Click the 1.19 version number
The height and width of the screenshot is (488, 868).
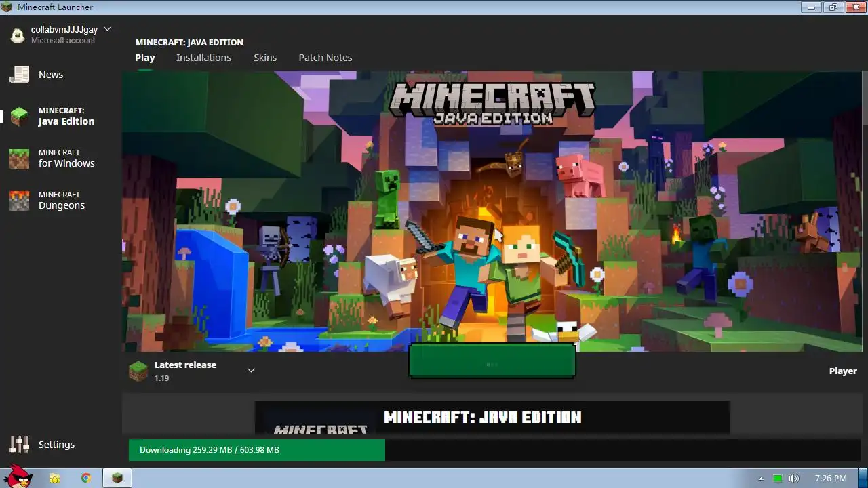pyautogui.click(x=161, y=378)
